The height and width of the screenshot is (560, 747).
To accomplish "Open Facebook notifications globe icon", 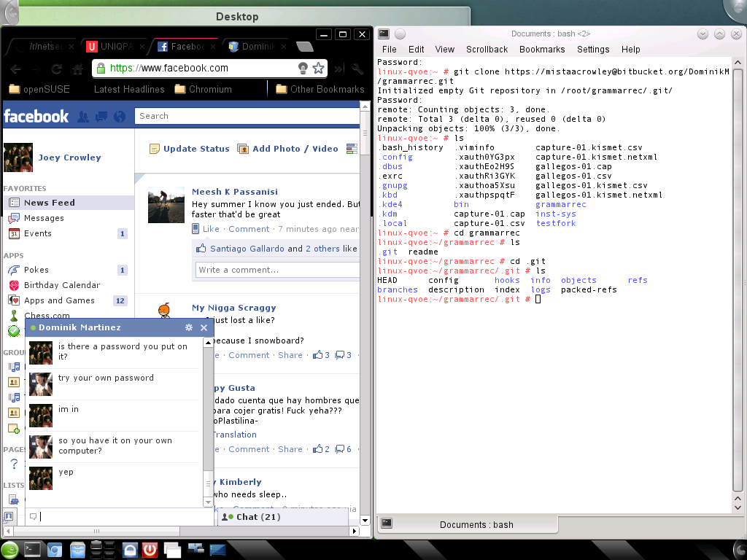I will (x=120, y=117).
